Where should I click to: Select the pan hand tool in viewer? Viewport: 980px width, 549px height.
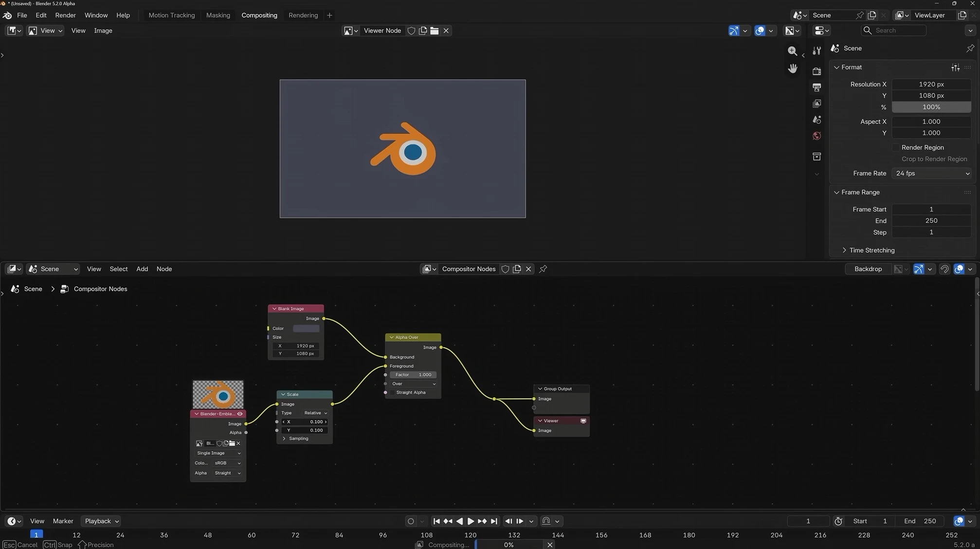click(792, 69)
